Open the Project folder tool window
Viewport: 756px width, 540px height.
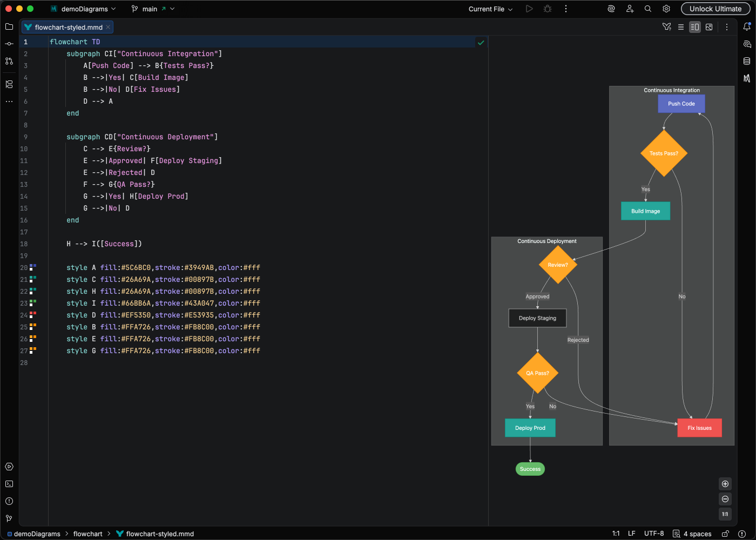coord(9,26)
